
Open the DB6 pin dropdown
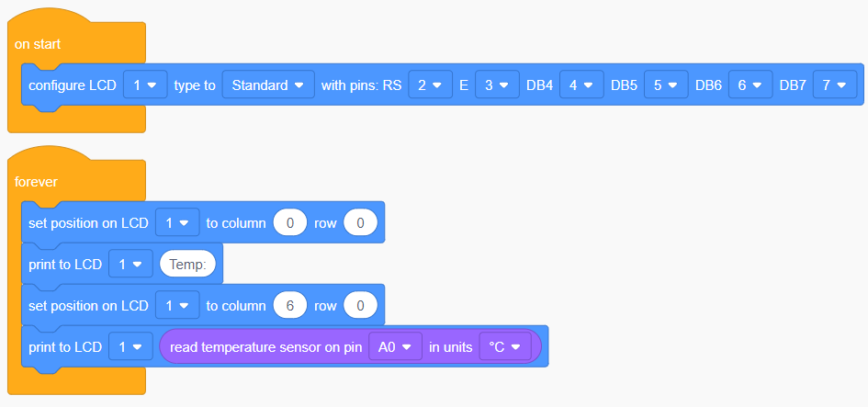750,85
